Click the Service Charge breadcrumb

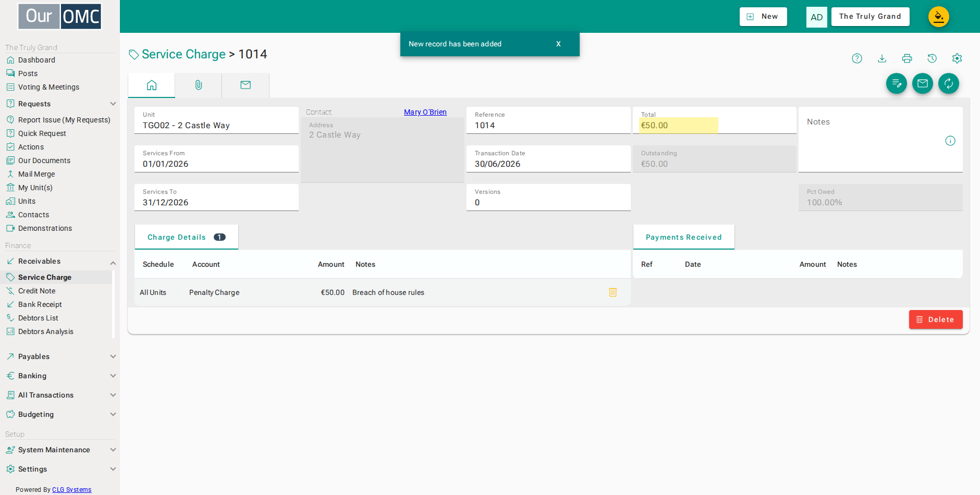pos(183,54)
